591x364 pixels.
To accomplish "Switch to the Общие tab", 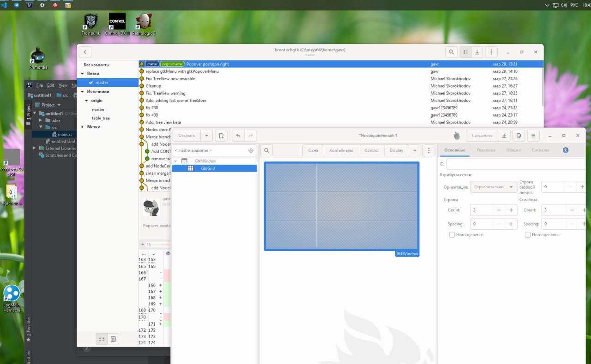I will click(513, 150).
